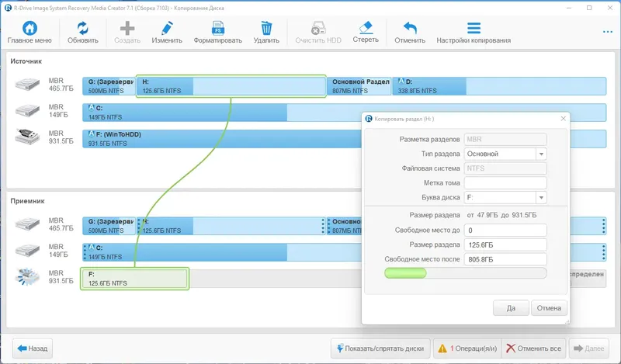This screenshot has width=621, height=364.
Task: Select destination partition G: 500МБ NTFS
Action: [109, 226]
